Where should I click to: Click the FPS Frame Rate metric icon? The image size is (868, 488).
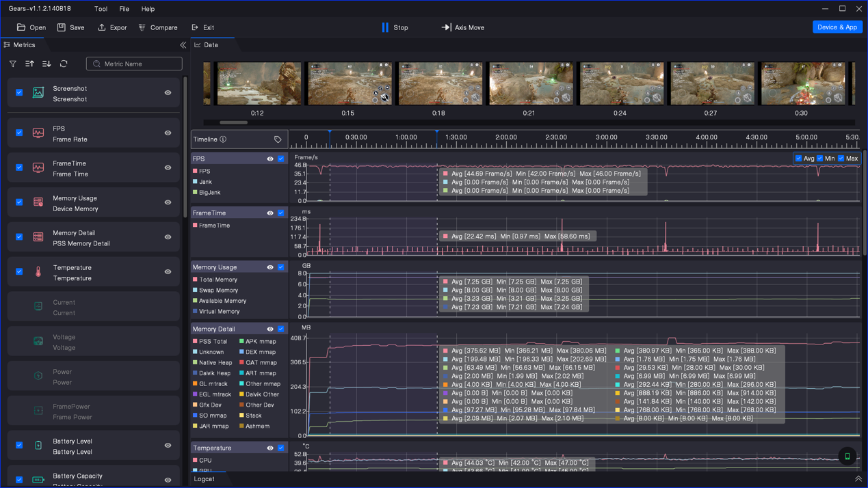pos(38,133)
